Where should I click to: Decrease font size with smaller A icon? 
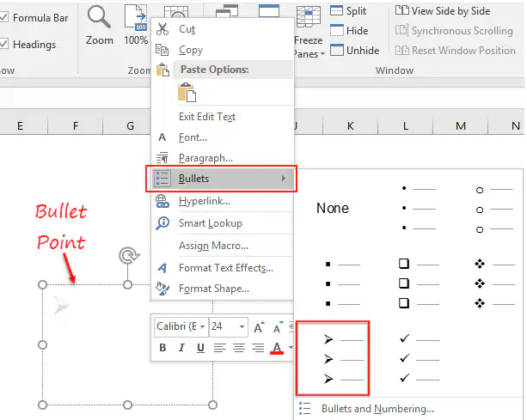tap(279, 327)
